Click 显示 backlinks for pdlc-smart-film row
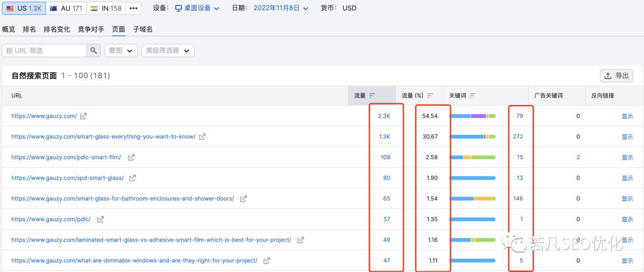This screenshot has height=272, width=644. (x=627, y=157)
